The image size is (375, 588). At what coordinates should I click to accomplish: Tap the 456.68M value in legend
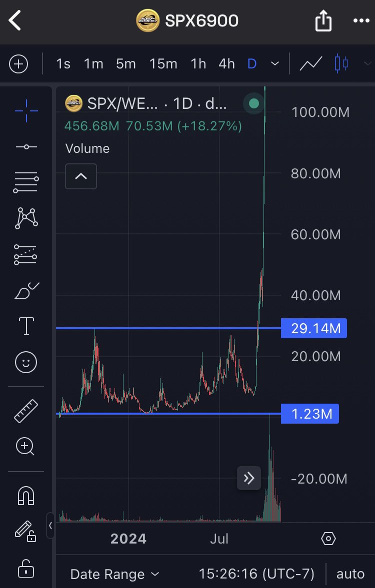click(x=91, y=126)
